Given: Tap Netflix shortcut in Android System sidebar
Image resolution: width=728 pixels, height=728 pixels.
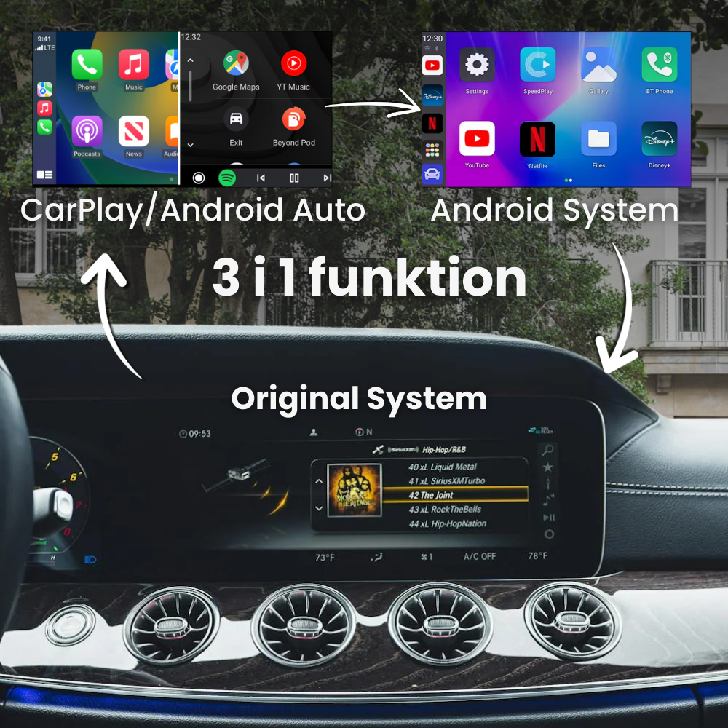Looking at the screenshot, I should pos(432,124).
